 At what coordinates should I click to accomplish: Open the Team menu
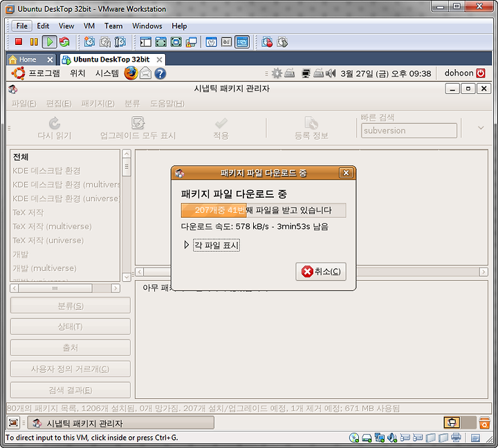[x=113, y=26]
